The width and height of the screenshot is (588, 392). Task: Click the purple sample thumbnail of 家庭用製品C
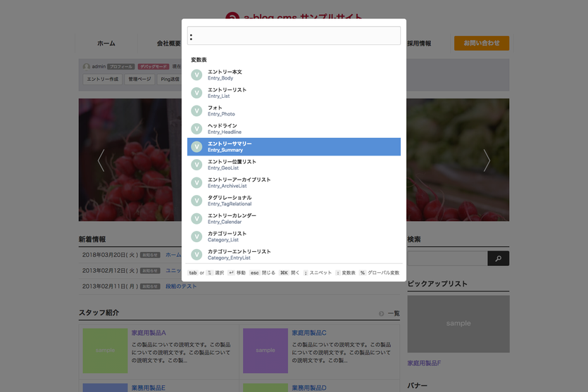pos(265,350)
